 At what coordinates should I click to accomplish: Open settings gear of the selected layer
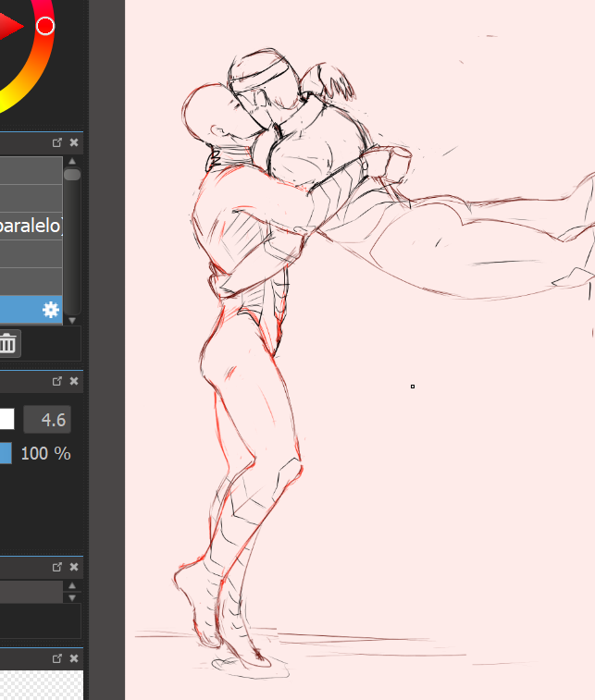coord(51,310)
